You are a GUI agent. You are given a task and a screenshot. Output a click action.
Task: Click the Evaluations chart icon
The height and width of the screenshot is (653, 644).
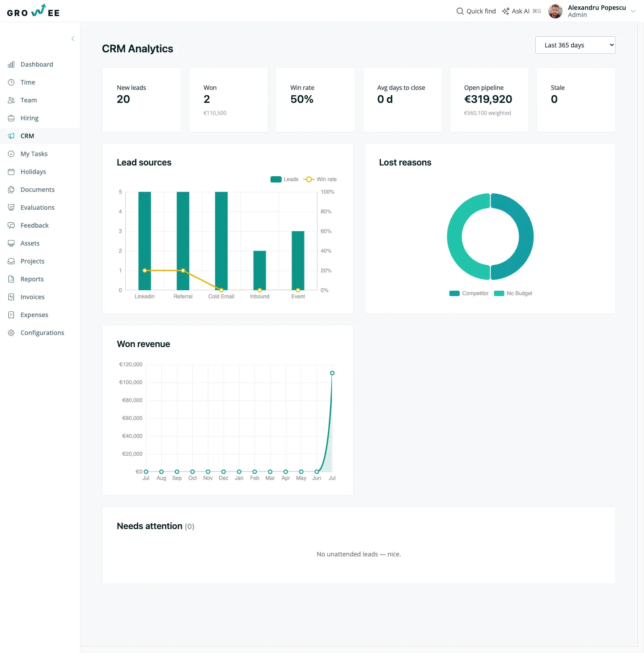click(11, 208)
